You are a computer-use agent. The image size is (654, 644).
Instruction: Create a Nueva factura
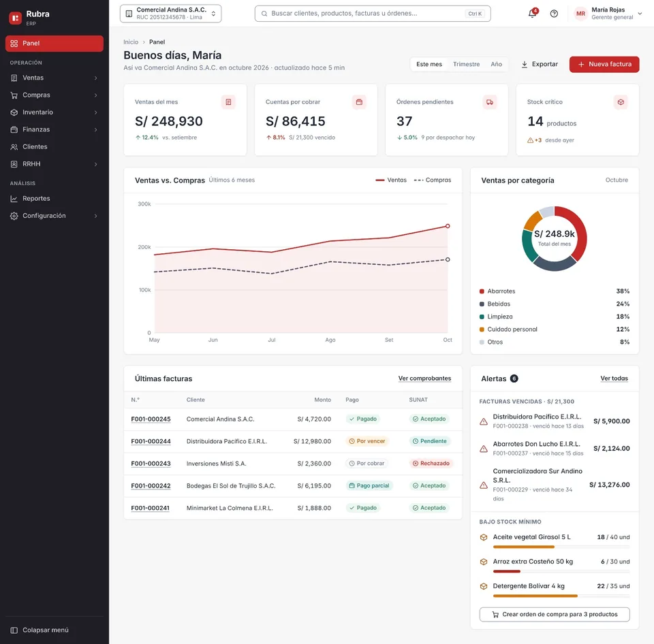point(604,64)
